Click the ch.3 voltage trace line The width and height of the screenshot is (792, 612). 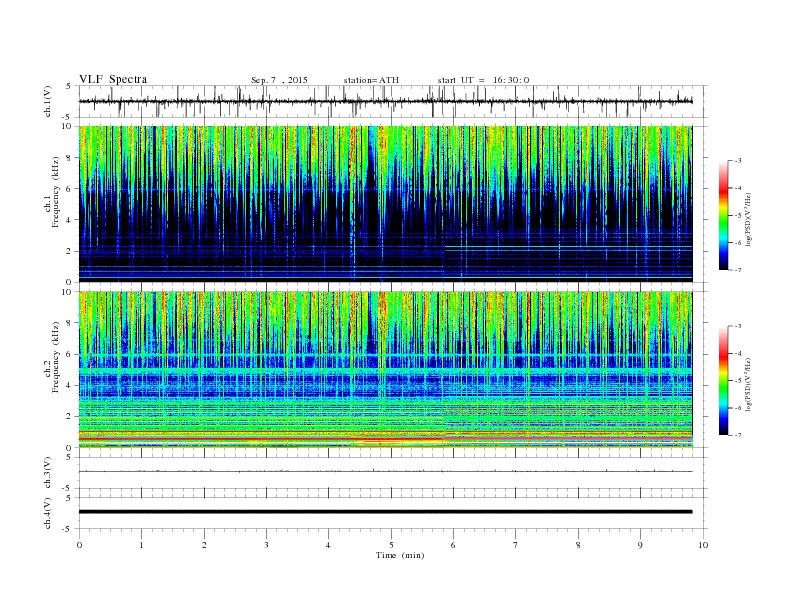(385, 471)
